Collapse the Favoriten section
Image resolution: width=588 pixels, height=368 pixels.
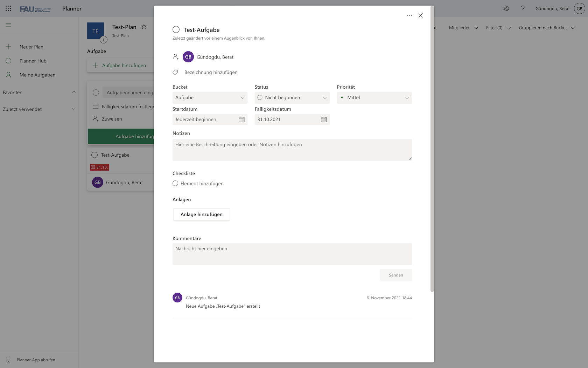pyautogui.click(x=74, y=92)
